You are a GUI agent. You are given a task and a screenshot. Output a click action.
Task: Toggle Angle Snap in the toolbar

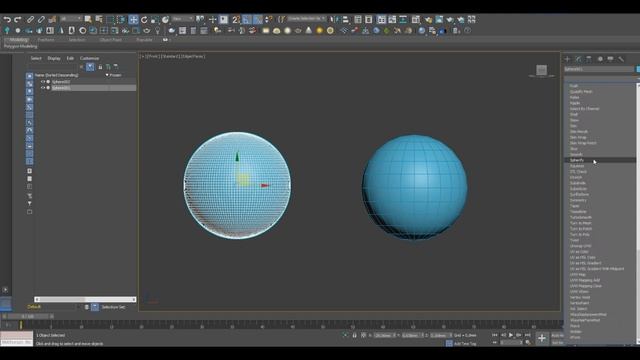pos(247,19)
